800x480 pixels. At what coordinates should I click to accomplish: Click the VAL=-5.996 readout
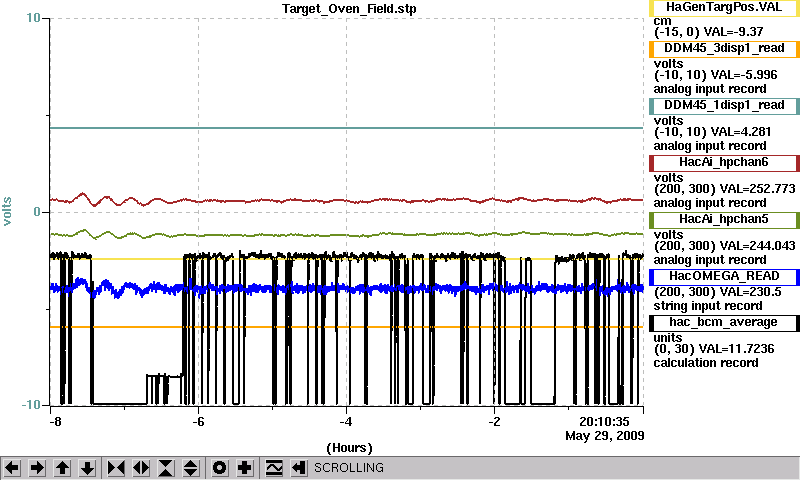pyautogui.click(x=744, y=75)
